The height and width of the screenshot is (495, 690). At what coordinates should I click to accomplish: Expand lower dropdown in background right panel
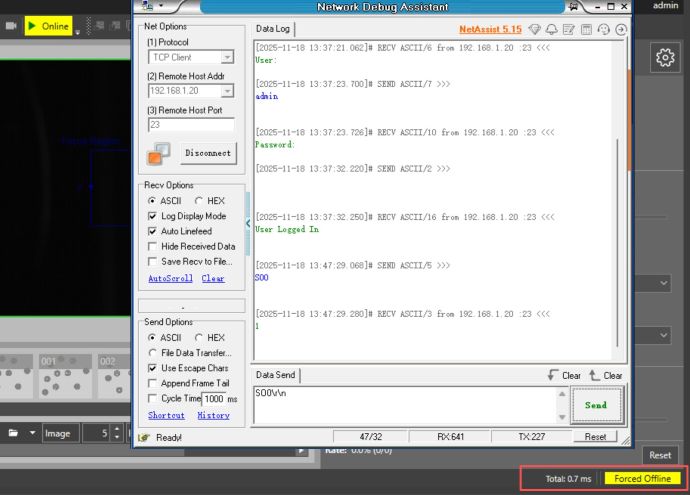click(x=664, y=335)
